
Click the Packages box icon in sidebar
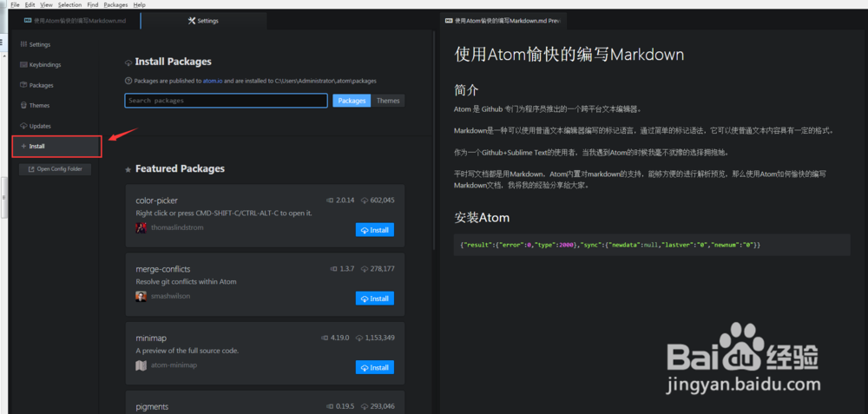[23, 85]
